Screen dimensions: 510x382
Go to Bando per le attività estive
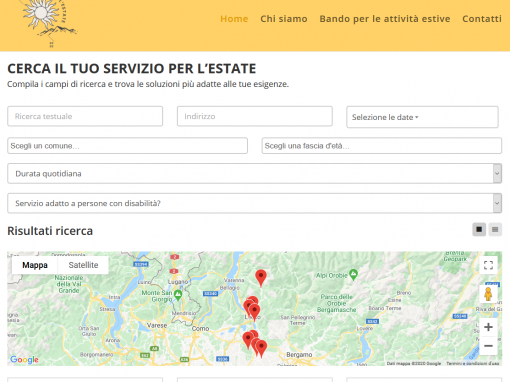pos(385,19)
